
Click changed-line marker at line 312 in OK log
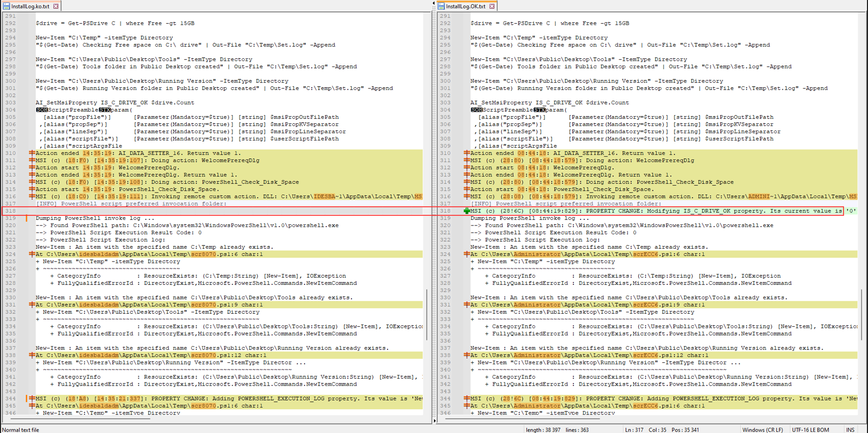coord(467,168)
